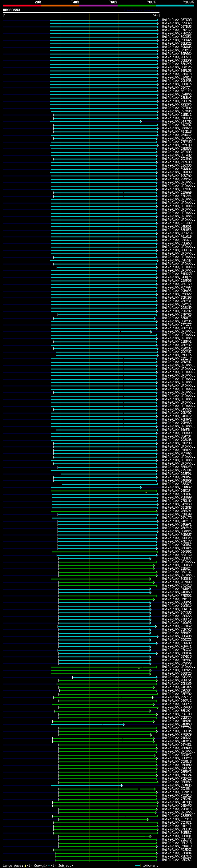This screenshot has width=197, height=868.
Task: Click the cyan ~100% identity legend bar
Action: pos(175,6)
